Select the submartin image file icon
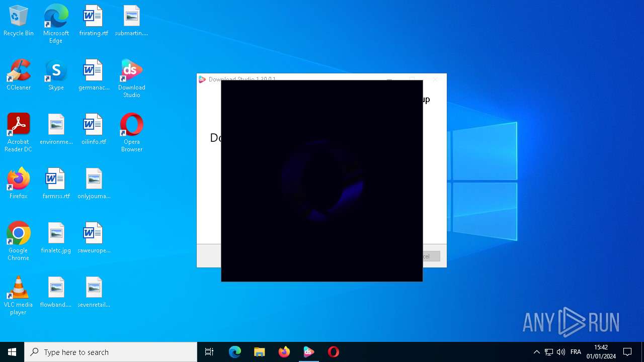This screenshot has width=644, height=362. [x=131, y=21]
